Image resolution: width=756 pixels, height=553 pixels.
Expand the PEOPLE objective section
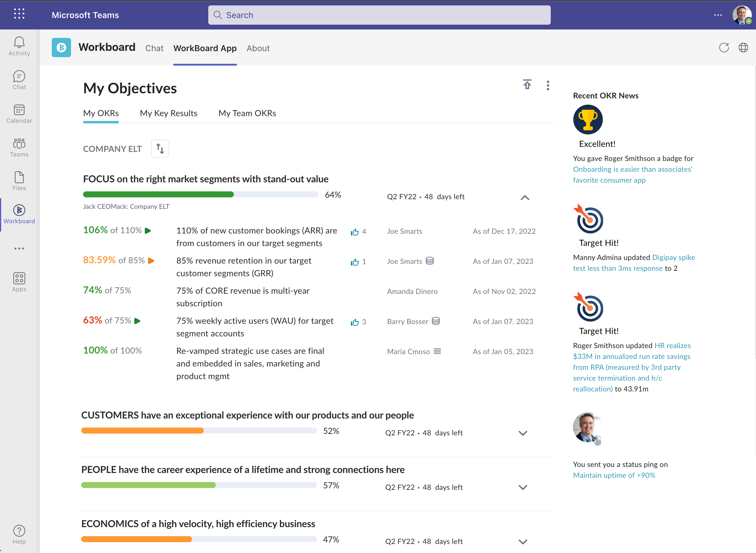coord(523,487)
